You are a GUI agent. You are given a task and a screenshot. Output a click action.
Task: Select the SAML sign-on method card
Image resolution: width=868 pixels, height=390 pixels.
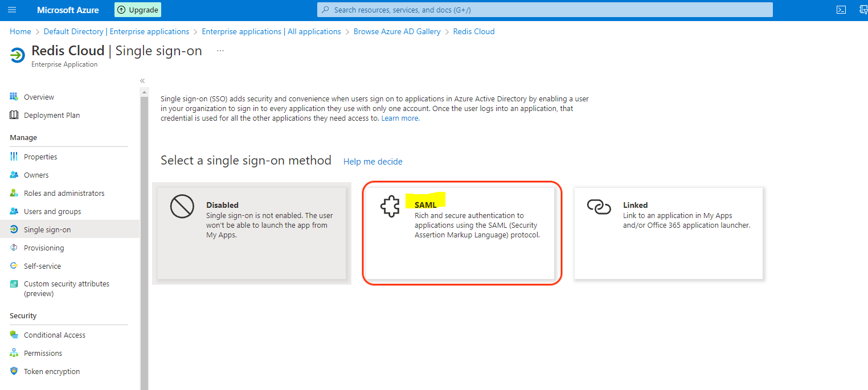(x=459, y=233)
